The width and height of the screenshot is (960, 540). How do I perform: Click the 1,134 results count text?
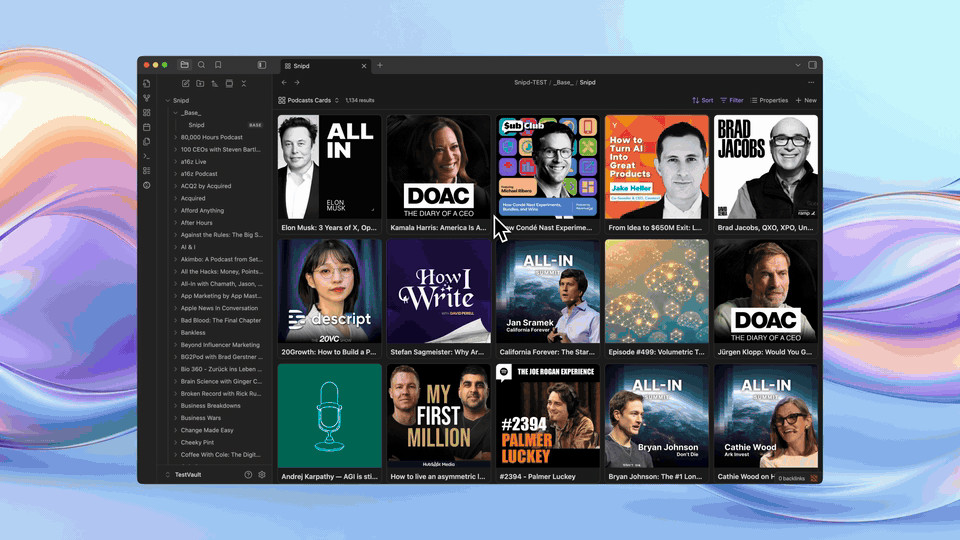(x=360, y=100)
